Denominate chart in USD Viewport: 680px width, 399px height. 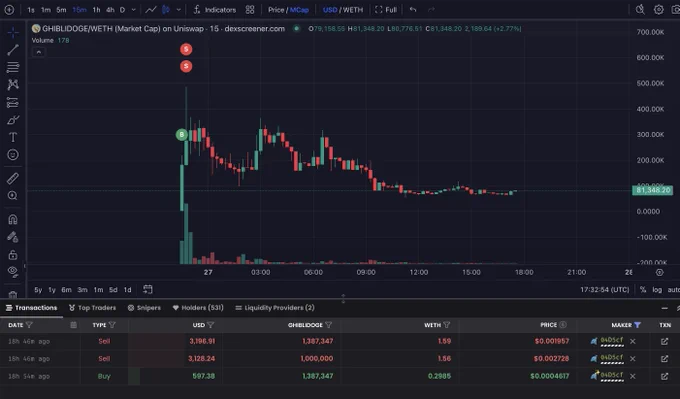(x=330, y=10)
